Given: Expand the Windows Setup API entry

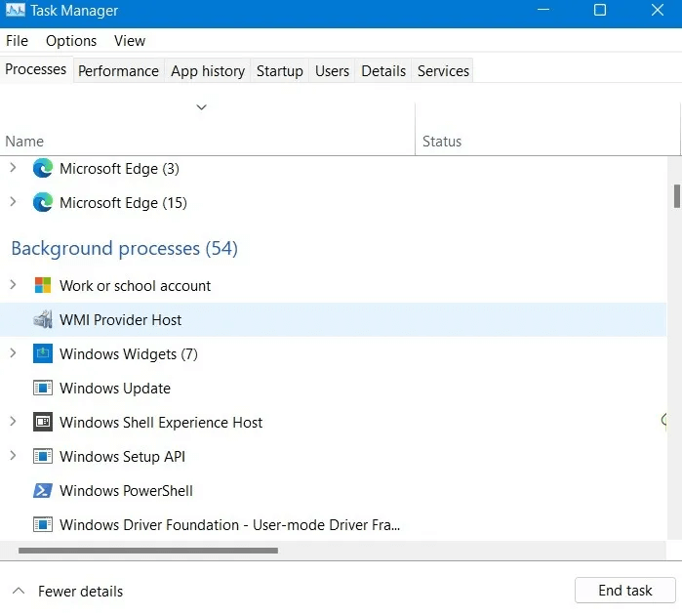Looking at the screenshot, I should 13,457.
